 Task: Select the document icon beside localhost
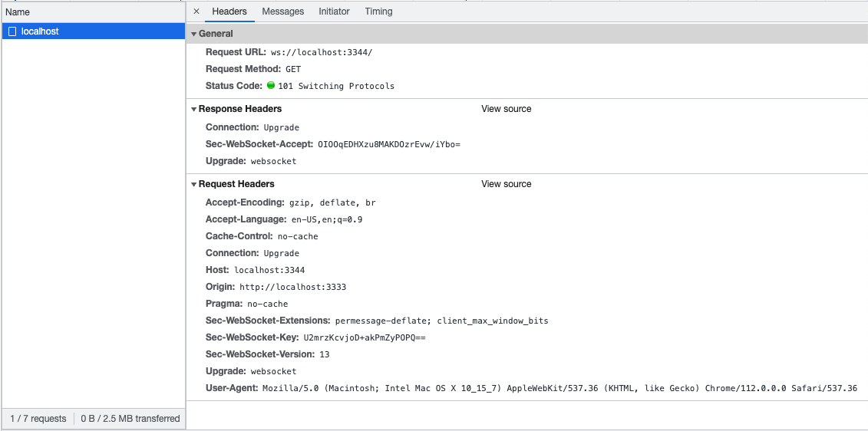point(12,31)
